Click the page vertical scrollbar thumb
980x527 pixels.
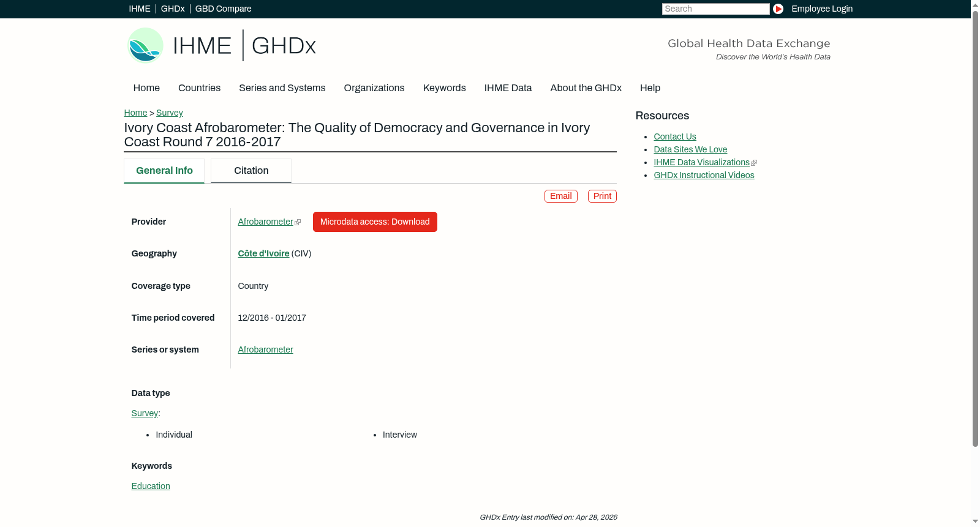click(x=975, y=228)
